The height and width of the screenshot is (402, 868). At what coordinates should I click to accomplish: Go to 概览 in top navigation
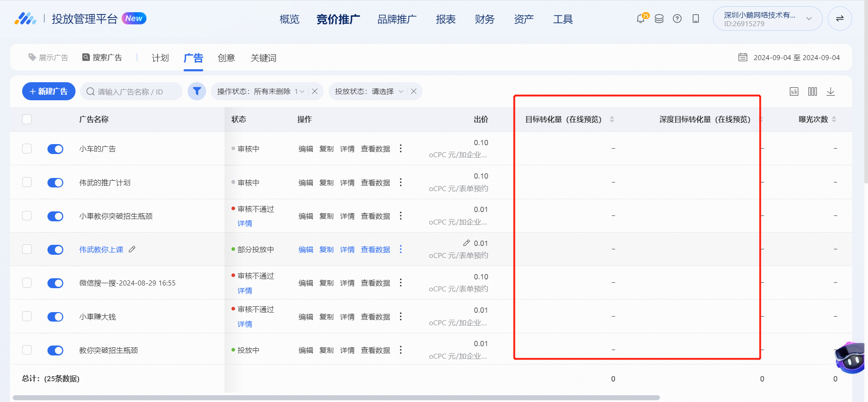pos(289,19)
